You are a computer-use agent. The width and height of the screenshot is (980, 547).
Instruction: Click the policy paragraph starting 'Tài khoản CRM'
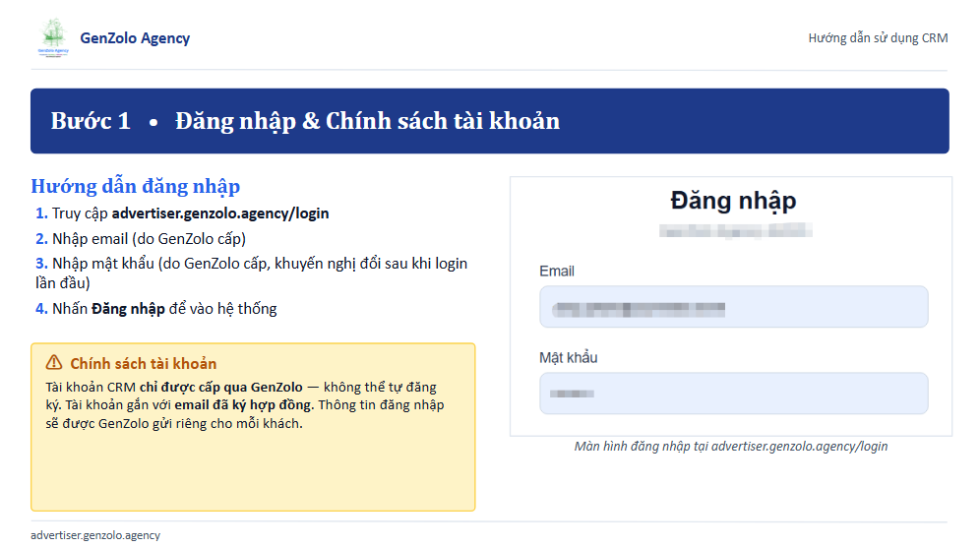point(245,405)
